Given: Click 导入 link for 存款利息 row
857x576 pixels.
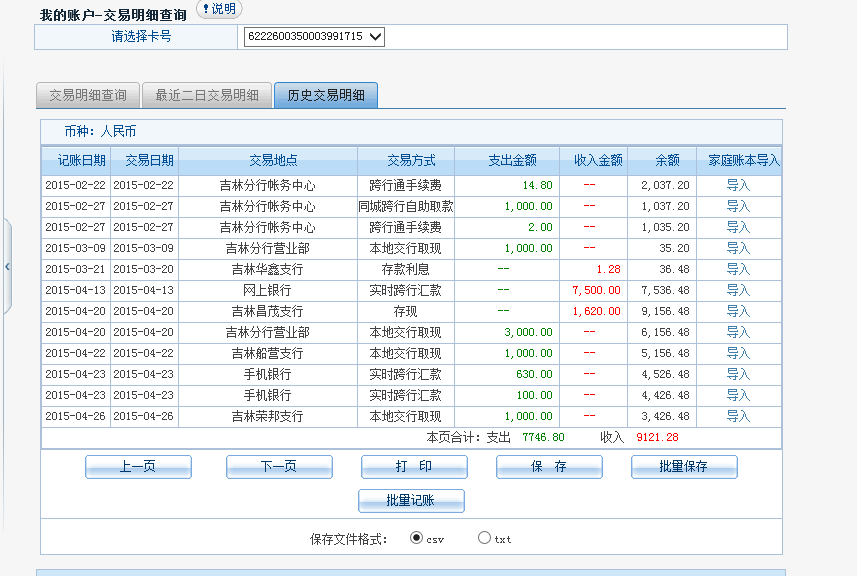Looking at the screenshot, I should [738, 269].
